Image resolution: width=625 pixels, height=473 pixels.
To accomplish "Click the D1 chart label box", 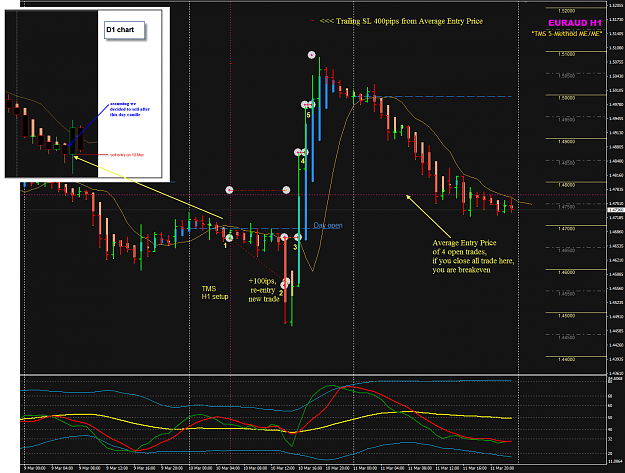I will click(x=124, y=30).
